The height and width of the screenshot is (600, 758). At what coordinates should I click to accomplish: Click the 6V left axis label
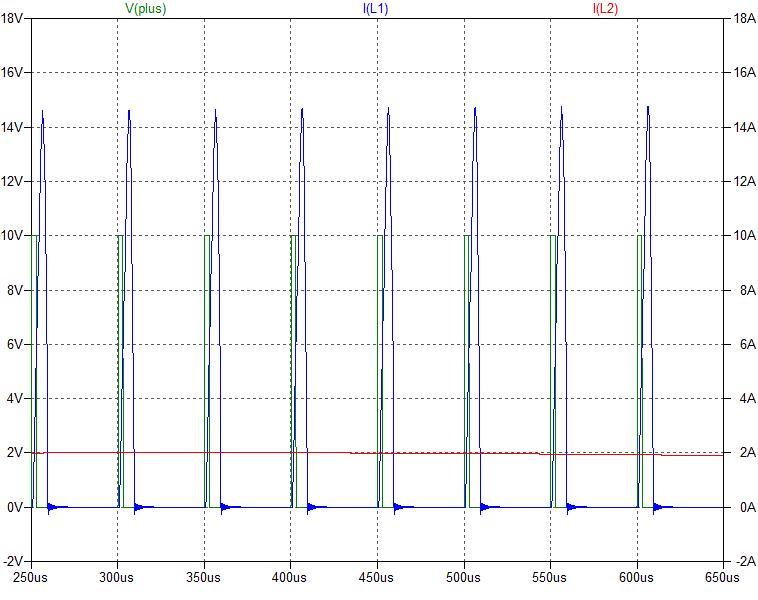pyautogui.click(x=15, y=344)
